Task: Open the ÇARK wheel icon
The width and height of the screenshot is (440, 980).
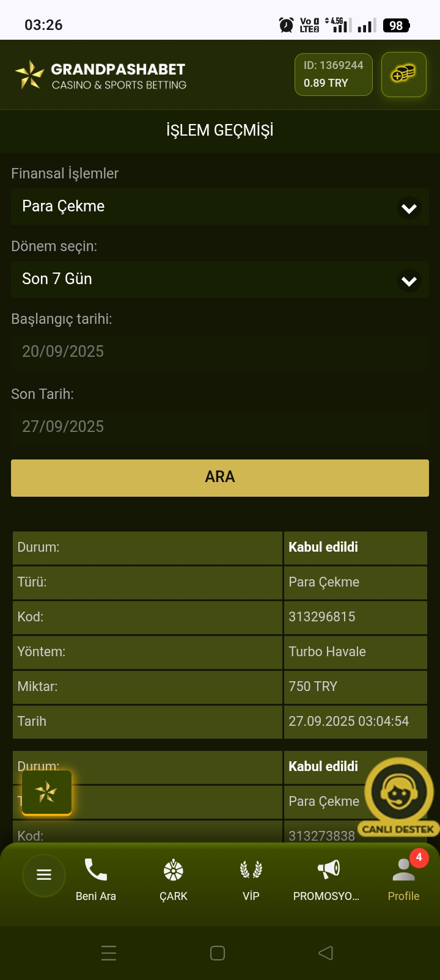Action: [x=174, y=870]
